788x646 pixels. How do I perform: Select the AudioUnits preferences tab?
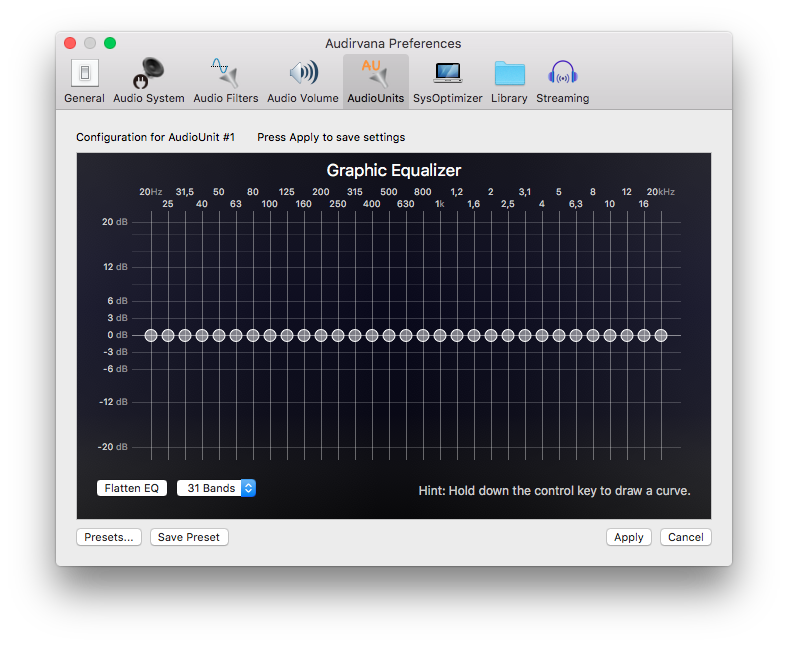[375, 81]
